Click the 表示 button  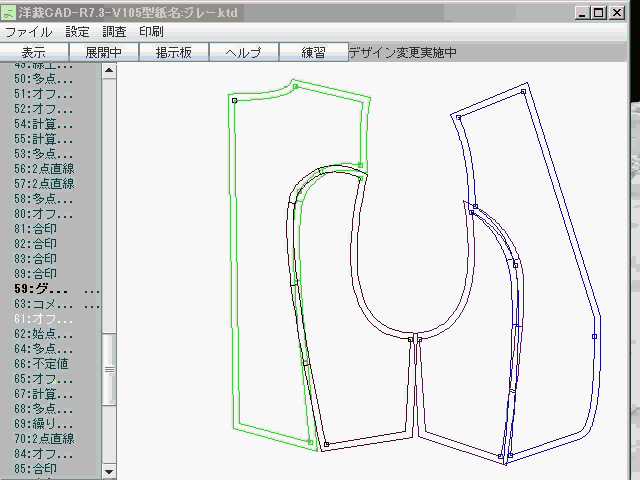(x=34, y=52)
